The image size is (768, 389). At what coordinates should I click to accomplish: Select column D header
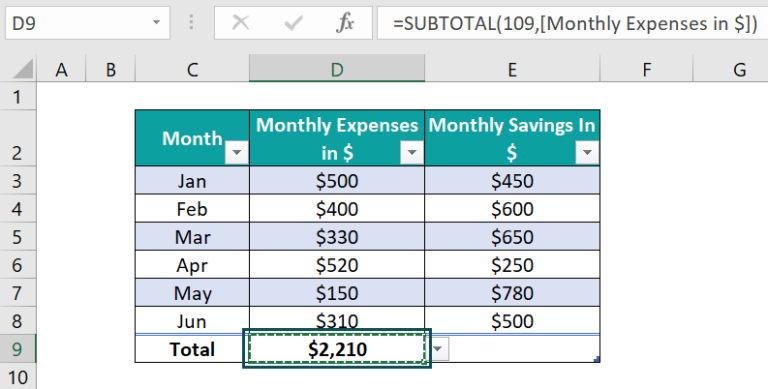pyautogui.click(x=337, y=69)
